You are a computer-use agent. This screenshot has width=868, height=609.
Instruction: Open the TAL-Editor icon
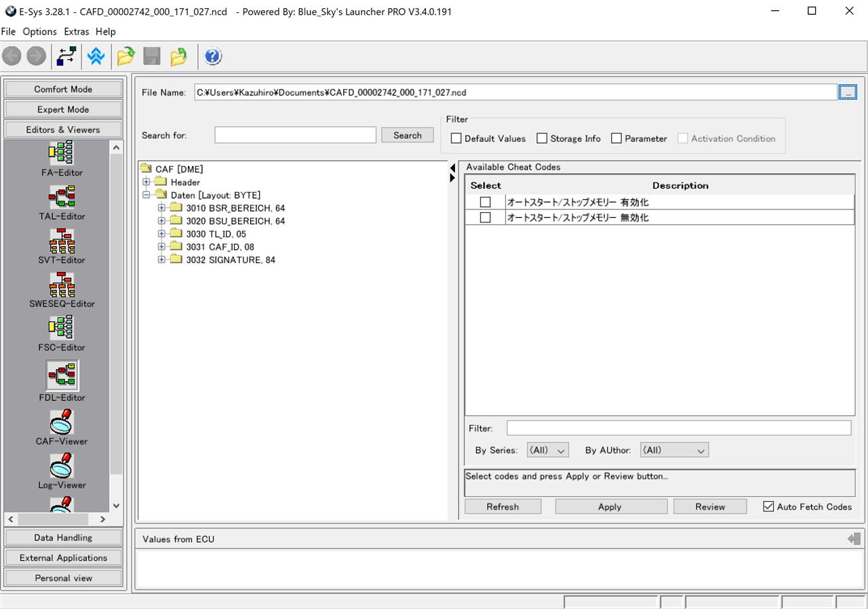[x=62, y=197]
